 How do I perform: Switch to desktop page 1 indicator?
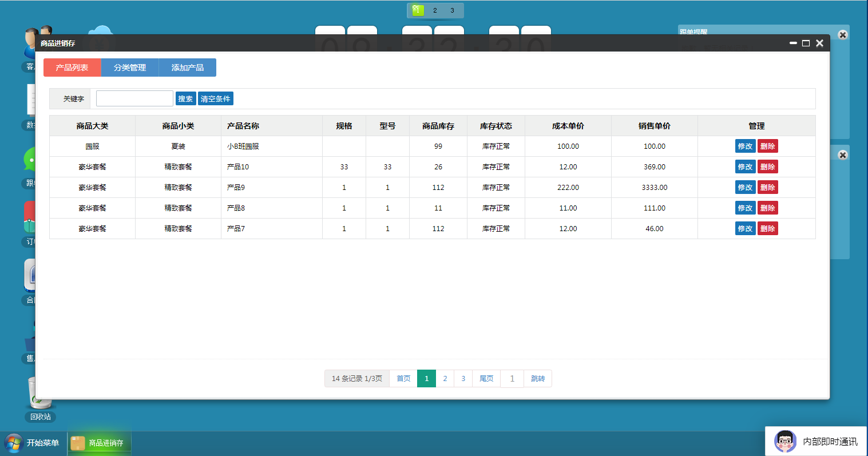(418, 10)
